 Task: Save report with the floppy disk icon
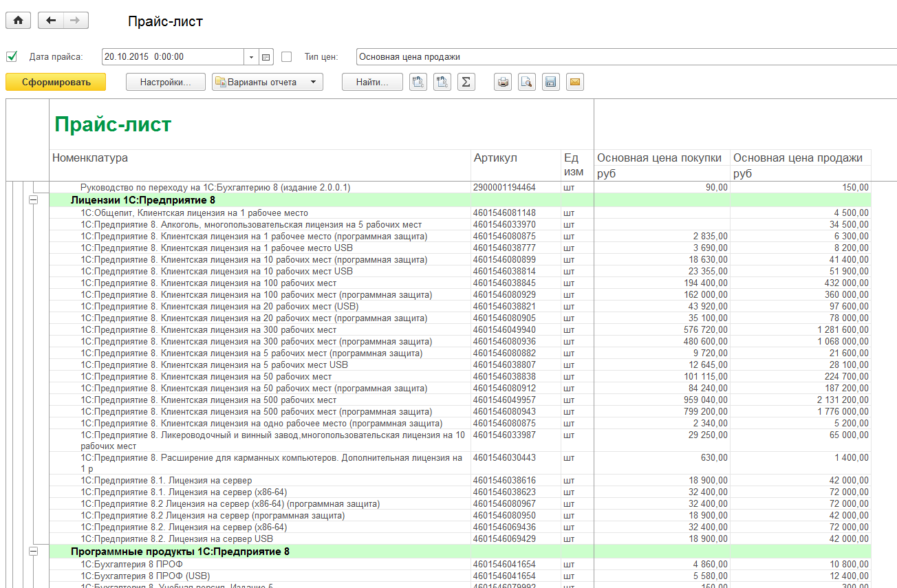pyautogui.click(x=550, y=83)
